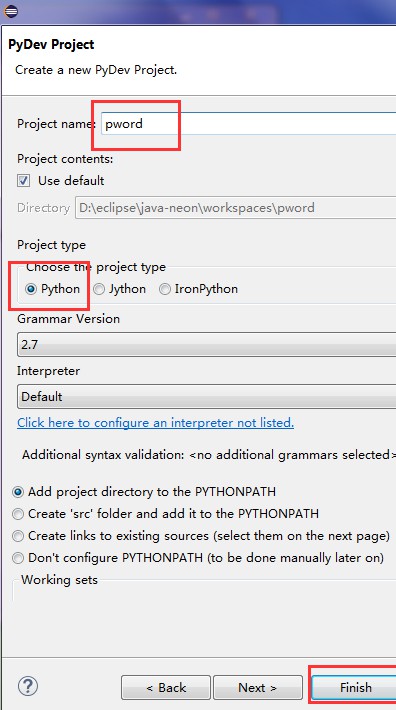The height and width of the screenshot is (710, 396).
Task: Click the Next button
Action: [x=258, y=688]
